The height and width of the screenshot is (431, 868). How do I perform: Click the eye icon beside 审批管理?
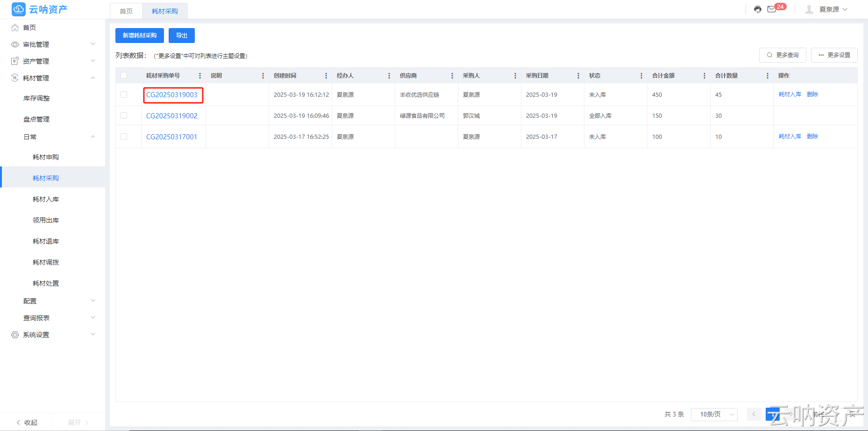[15, 44]
